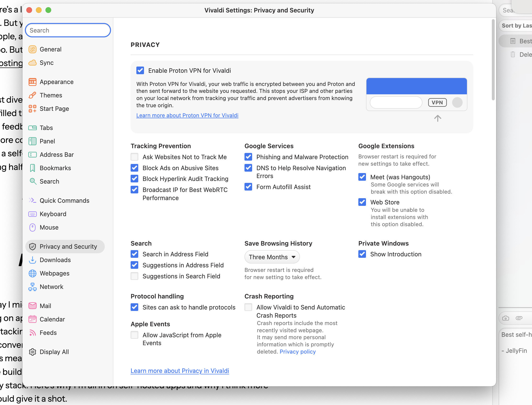Click the settings window vertical scrollbar
Image resolution: width=532 pixels, height=405 pixels.
[493, 60]
